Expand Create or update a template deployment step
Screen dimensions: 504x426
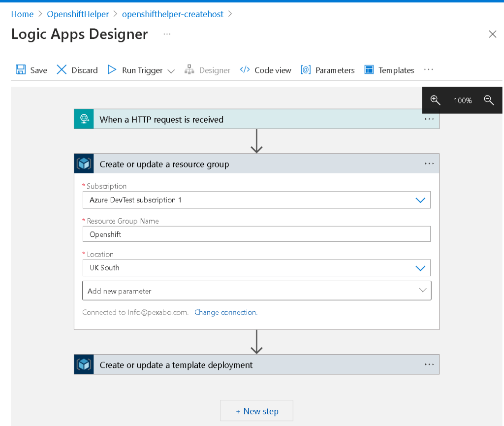pos(256,364)
